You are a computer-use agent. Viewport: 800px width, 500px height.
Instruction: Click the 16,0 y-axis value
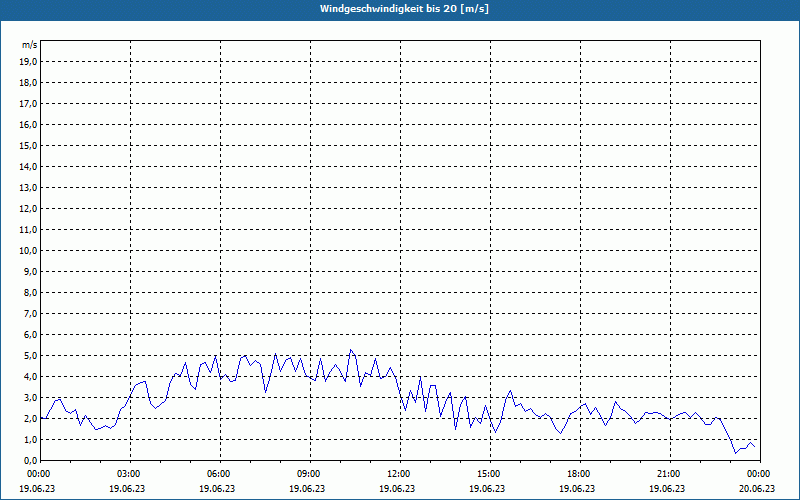[x=29, y=124]
